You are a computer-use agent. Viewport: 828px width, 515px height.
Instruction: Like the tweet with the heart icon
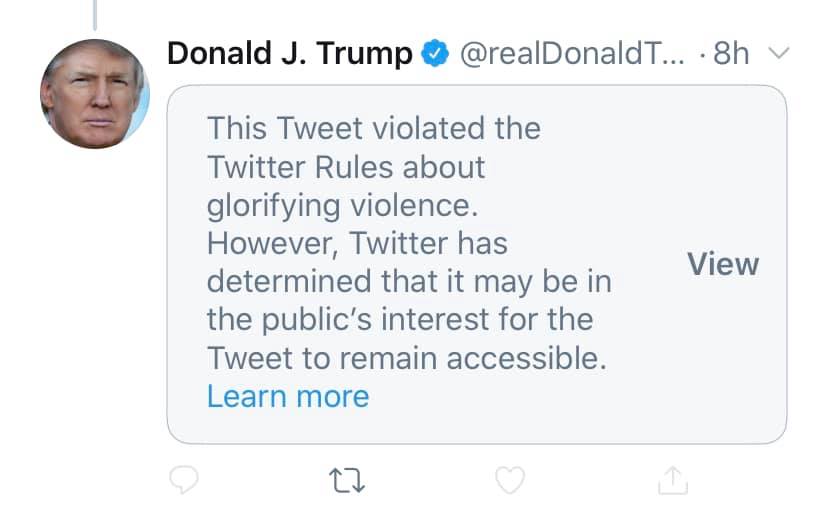[510, 480]
